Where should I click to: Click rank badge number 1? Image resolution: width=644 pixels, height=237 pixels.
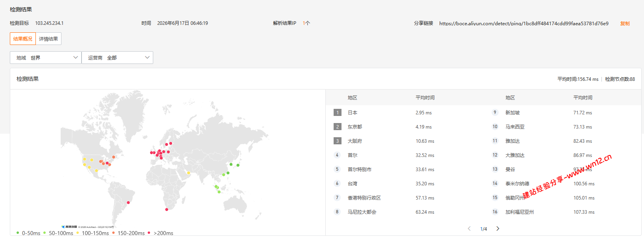pyautogui.click(x=337, y=112)
